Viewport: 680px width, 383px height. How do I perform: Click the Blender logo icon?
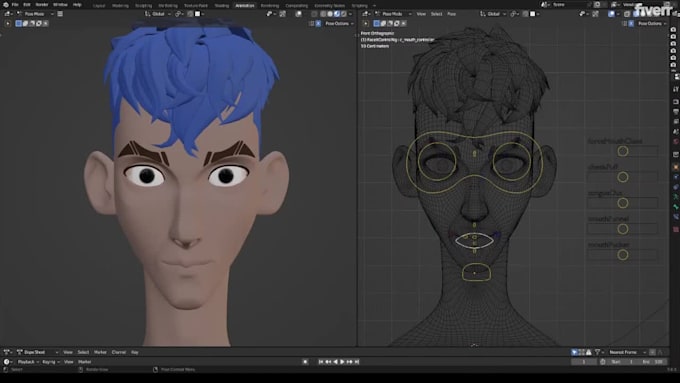(x=5, y=5)
